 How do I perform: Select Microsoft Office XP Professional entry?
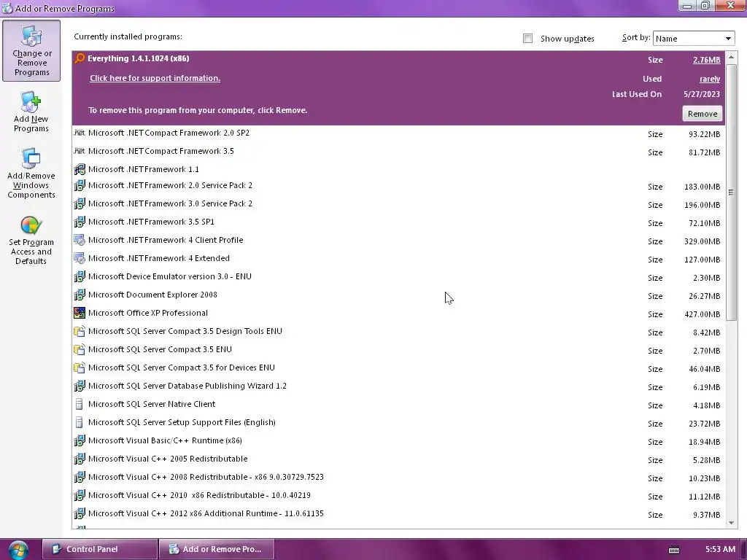[398, 314]
